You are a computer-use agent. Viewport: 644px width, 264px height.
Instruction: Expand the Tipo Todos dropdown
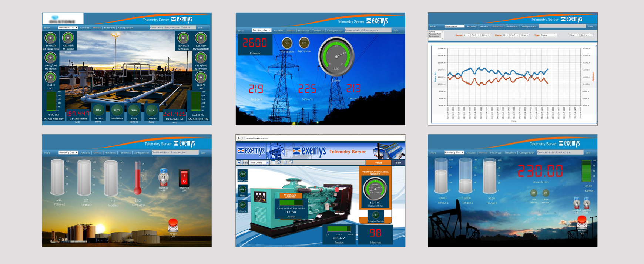tap(549, 35)
